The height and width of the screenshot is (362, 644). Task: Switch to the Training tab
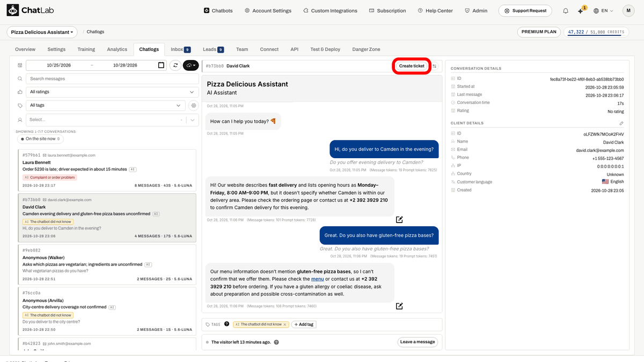(86, 49)
